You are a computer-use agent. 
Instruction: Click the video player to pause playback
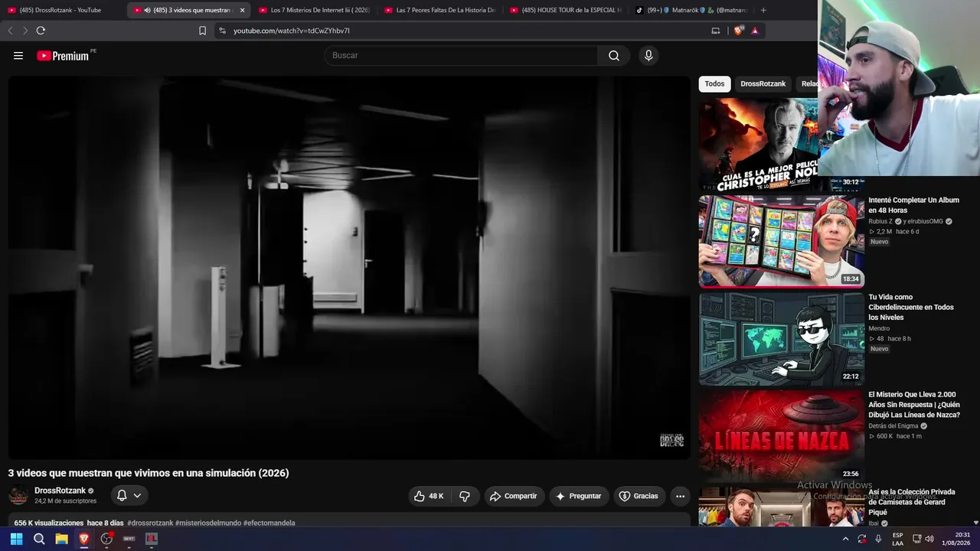click(349, 267)
